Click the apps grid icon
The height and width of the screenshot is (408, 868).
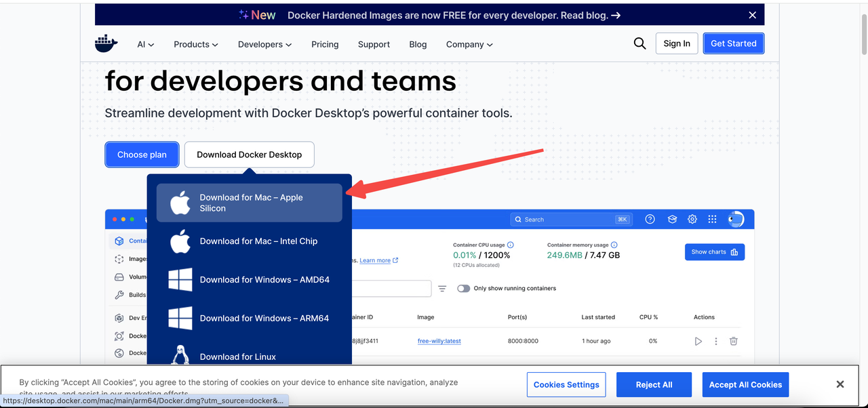coord(712,219)
